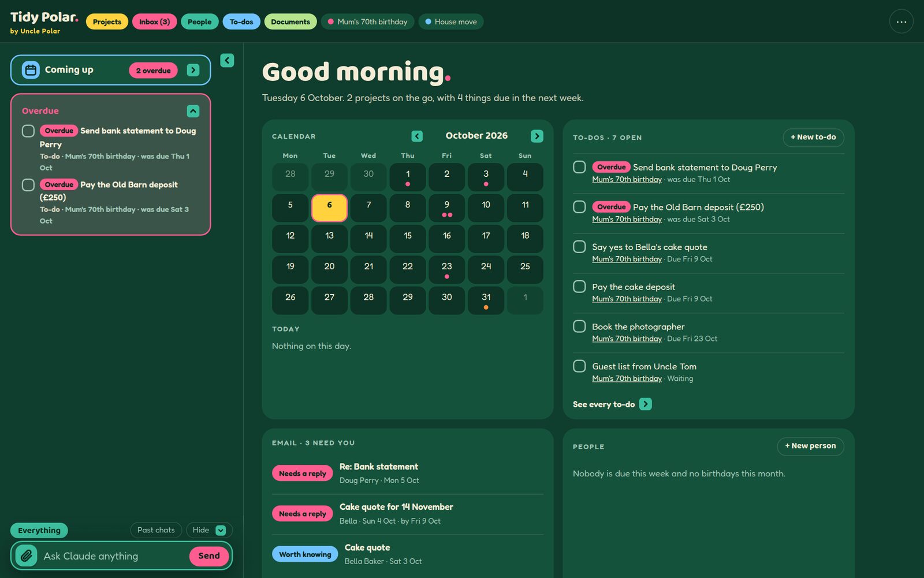Switch to the To-dos tab
Viewport: 924px width, 578px height.
241,22
